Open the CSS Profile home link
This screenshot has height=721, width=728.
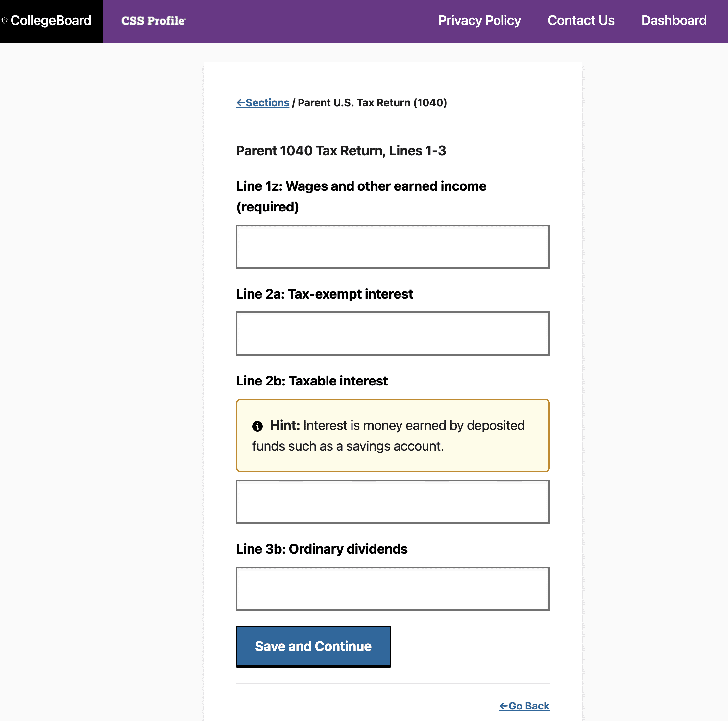point(153,21)
